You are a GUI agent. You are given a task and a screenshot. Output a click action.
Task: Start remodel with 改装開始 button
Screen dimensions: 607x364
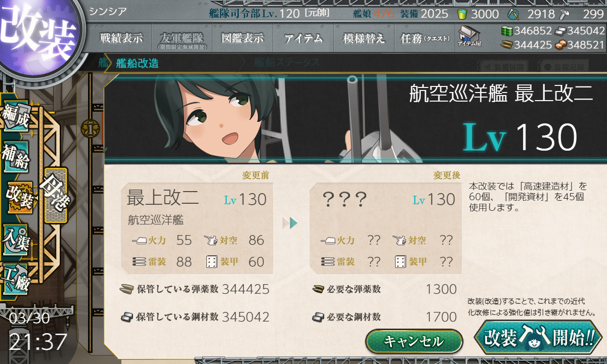539,337
